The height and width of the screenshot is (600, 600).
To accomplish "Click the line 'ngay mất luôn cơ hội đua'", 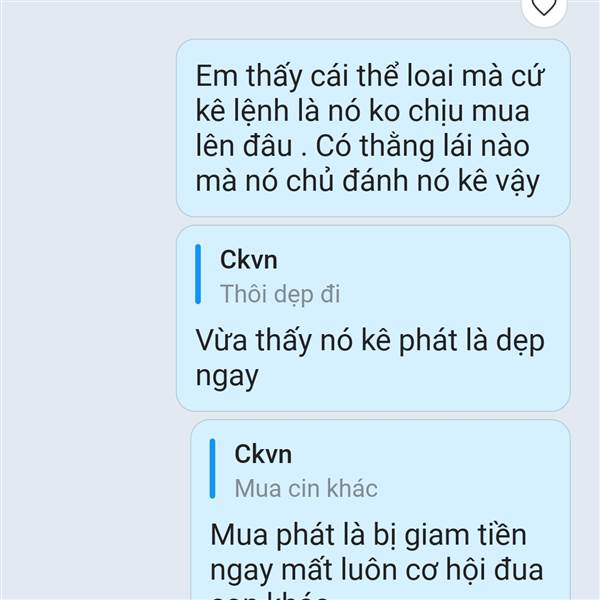I will (x=377, y=570).
